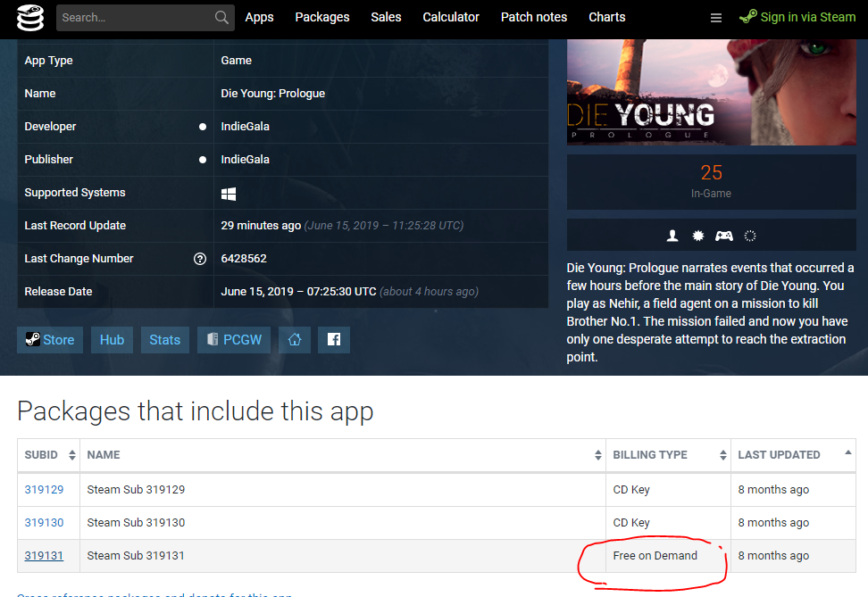Click the SteamDB logo icon
This screenshot has width=868, height=597.
(29, 18)
